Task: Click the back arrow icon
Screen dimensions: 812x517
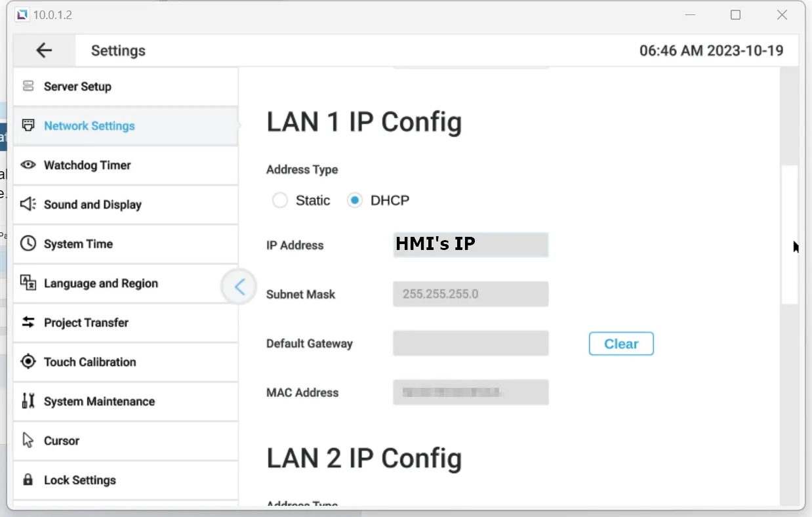Action: tap(44, 51)
